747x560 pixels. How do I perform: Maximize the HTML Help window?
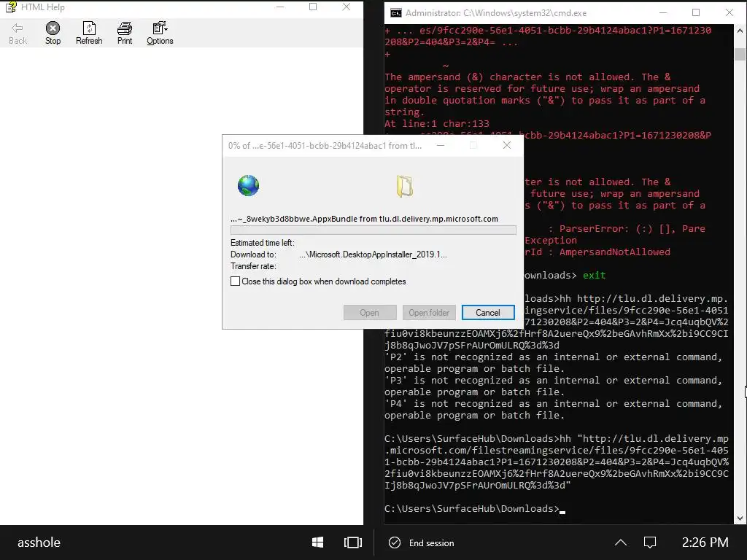(313, 7)
